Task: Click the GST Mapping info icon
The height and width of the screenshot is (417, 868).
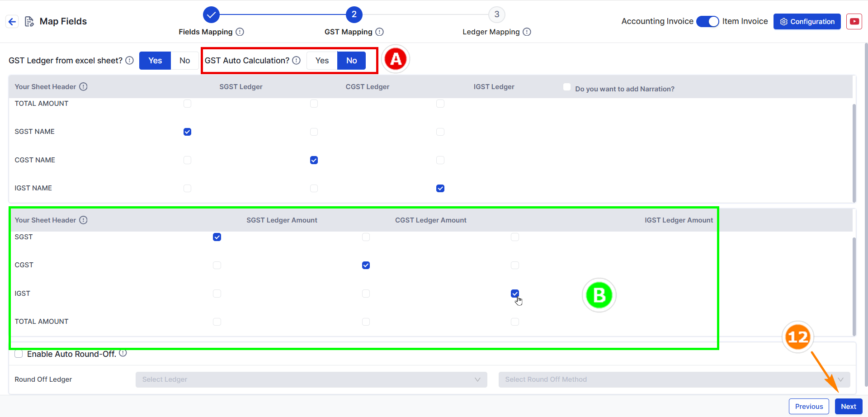Action: pos(380,32)
